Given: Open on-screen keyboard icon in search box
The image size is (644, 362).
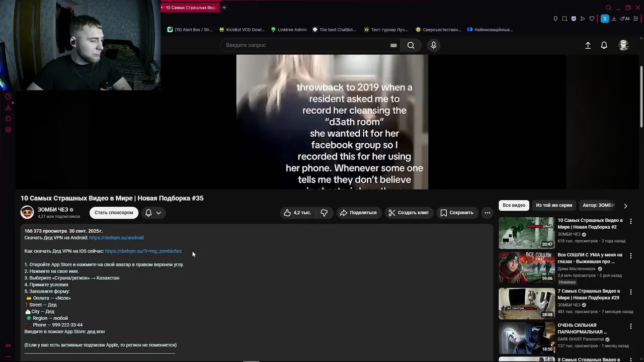Looking at the screenshot, I should click(x=393, y=45).
